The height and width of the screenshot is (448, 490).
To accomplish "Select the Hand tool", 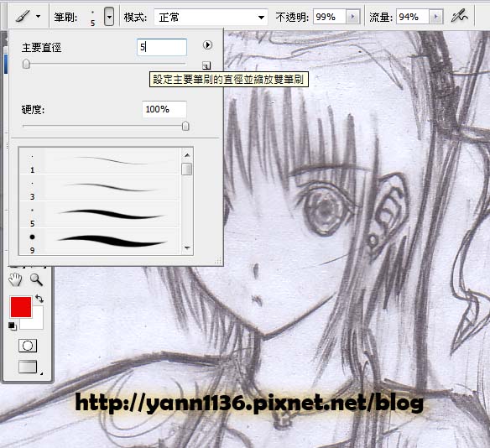I will click(x=15, y=279).
